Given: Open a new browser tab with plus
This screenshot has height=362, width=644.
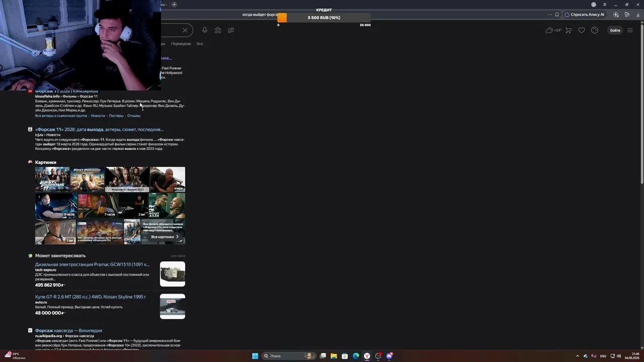Looking at the screenshot, I should (x=174, y=5).
